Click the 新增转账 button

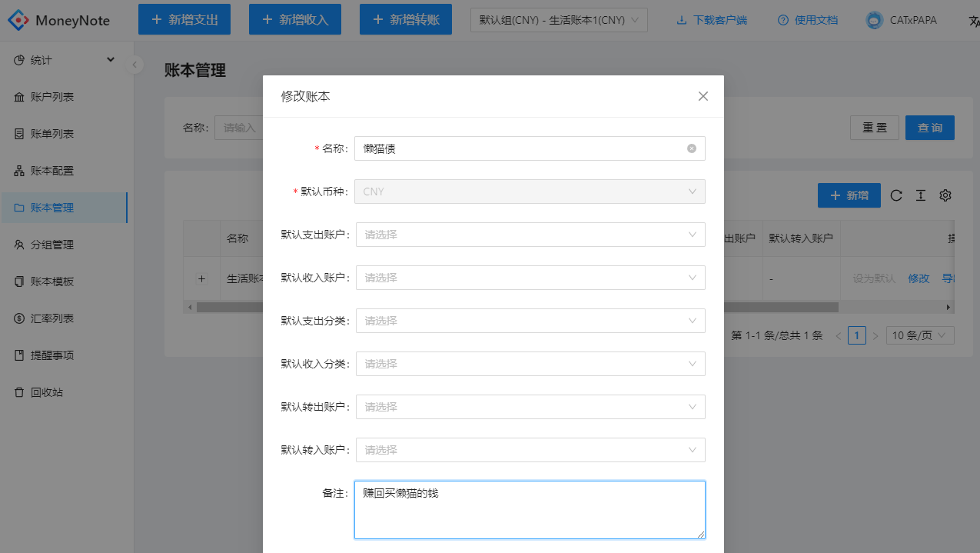pyautogui.click(x=406, y=19)
